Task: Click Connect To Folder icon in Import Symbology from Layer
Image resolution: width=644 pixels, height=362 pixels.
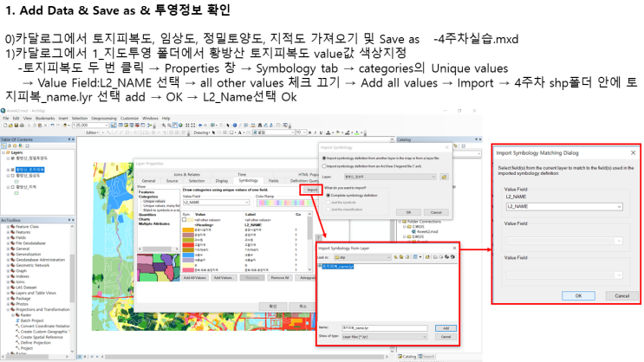Action: (x=427, y=257)
